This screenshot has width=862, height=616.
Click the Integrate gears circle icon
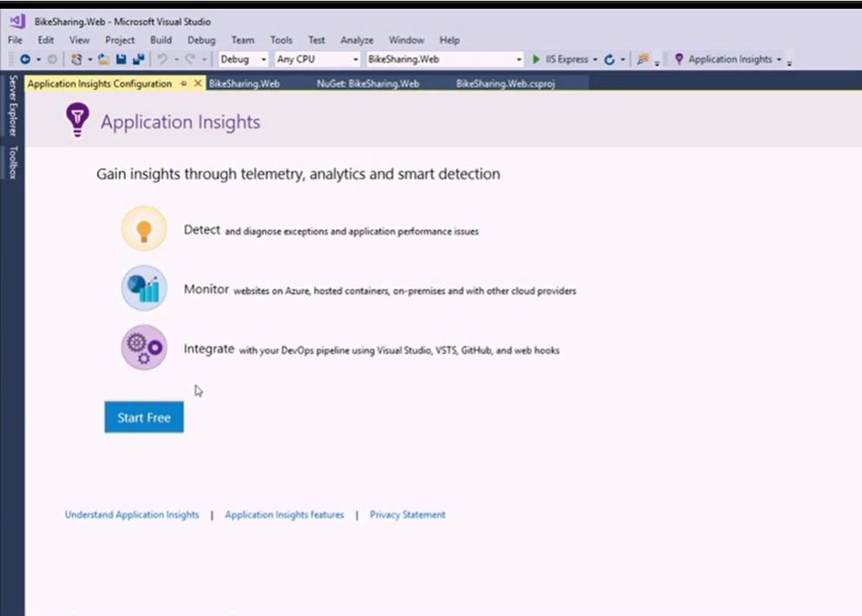[144, 347]
